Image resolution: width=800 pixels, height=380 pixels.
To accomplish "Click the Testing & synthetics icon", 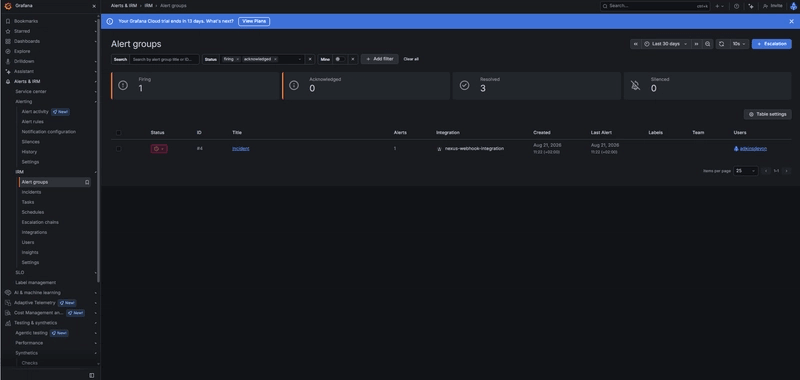I will pos(8,323).
